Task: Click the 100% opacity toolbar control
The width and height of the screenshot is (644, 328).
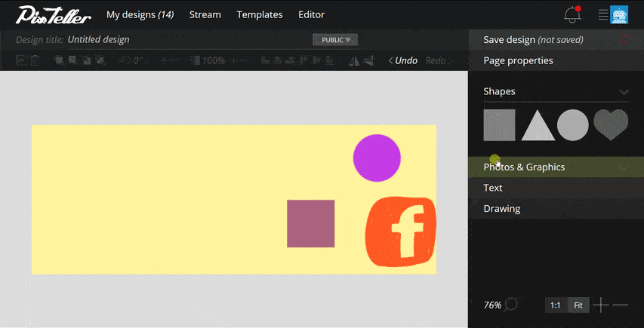Action: click(x=208, y=60)
